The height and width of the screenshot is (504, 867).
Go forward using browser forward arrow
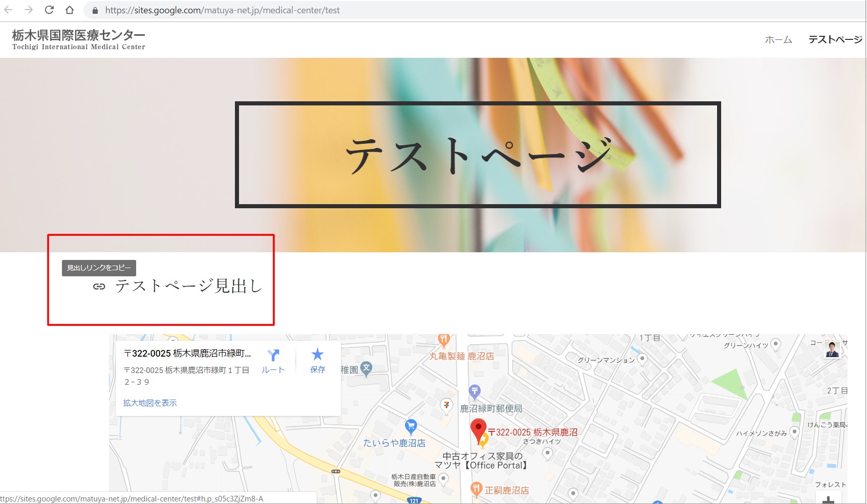(29, 10)
